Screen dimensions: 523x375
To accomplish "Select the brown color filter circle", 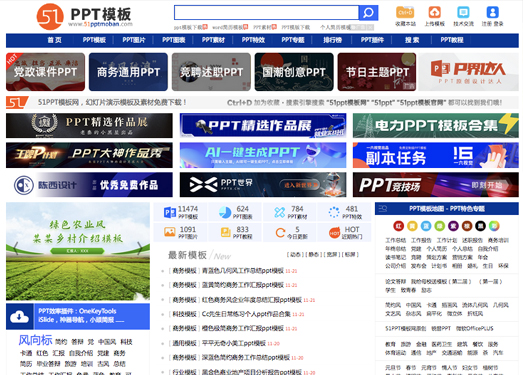I will tap(467, 226).
